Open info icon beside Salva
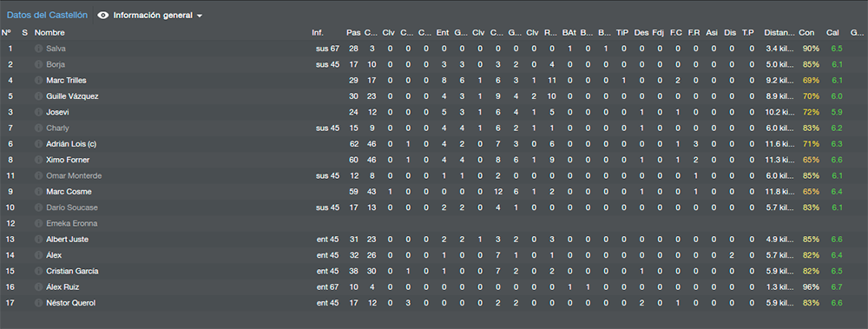Viewport: 868px width, 329px height. (38, 49)
